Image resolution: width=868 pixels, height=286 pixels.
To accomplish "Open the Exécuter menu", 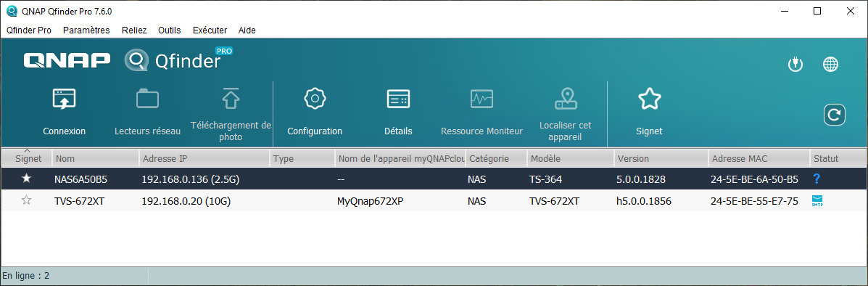I will (x=210, y=30).
